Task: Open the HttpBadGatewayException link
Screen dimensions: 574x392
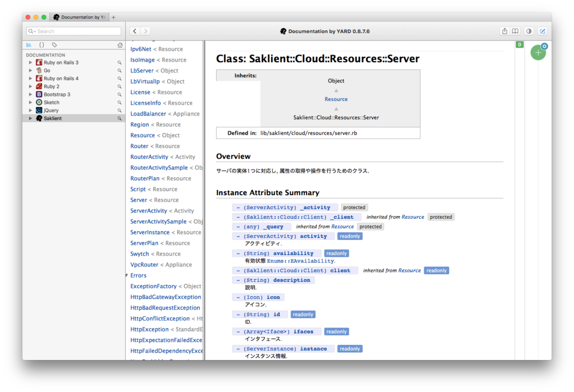Action: click(165, 297)
